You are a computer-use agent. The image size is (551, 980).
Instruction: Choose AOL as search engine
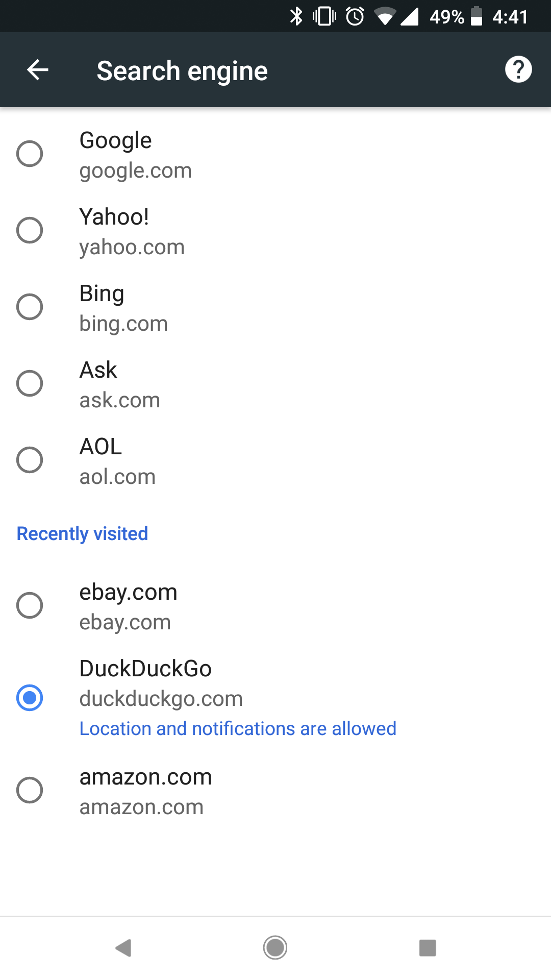[30, 460]
